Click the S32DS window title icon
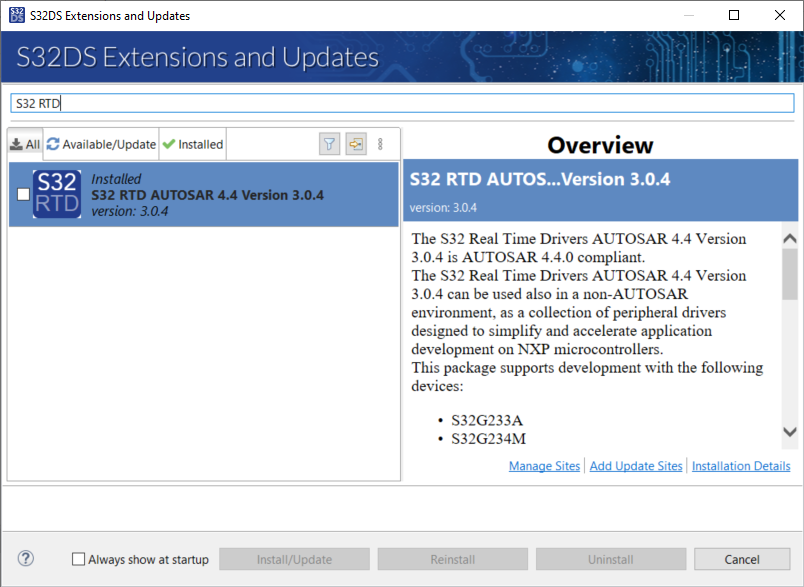Screen dimensions: 804x587 (x=16, y=15)
